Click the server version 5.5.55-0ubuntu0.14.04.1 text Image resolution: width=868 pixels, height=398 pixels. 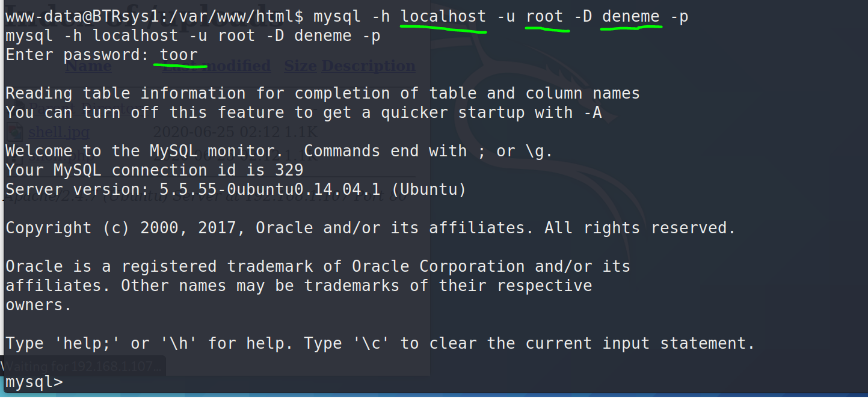[269, 190]
